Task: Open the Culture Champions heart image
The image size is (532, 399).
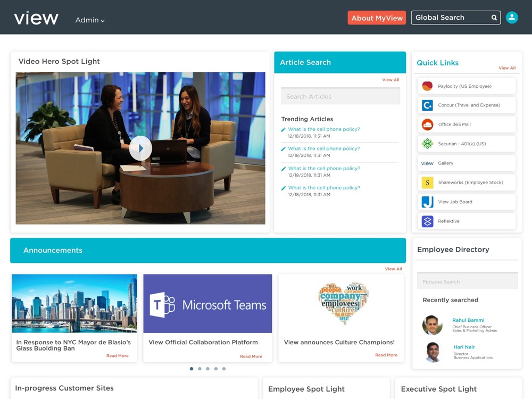Action: [343, 303]
